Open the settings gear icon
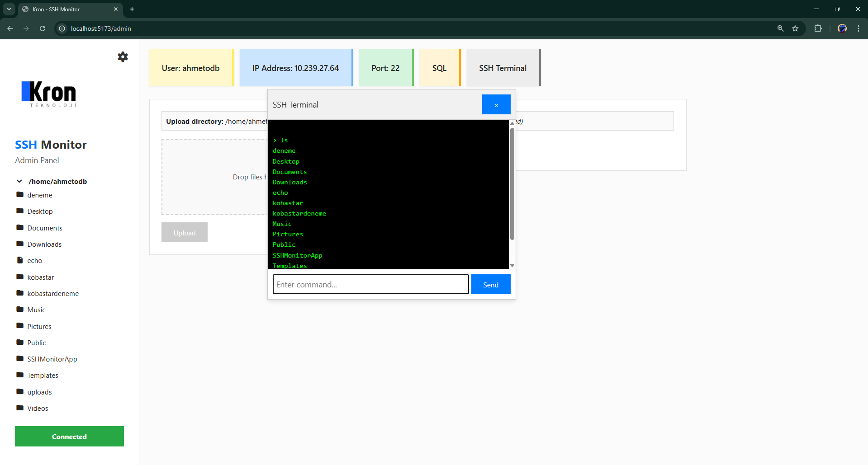Image resolution: width=868 pixels, height=465 pixels. [123, 57]
